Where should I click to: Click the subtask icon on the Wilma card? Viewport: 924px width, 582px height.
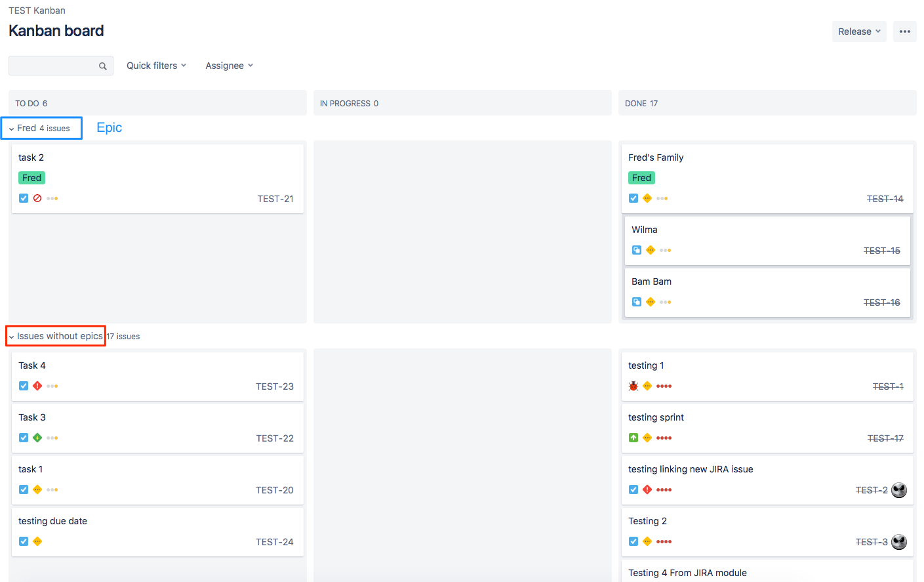click(x=637, y=250)
